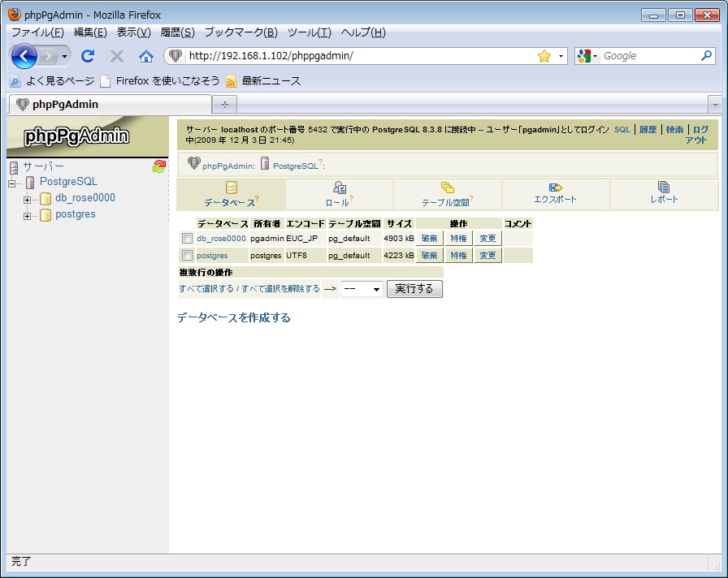This screenshot has width=728, height=578.
Task: Click the forward navigation arrow
Action: (x=48, y=57)
